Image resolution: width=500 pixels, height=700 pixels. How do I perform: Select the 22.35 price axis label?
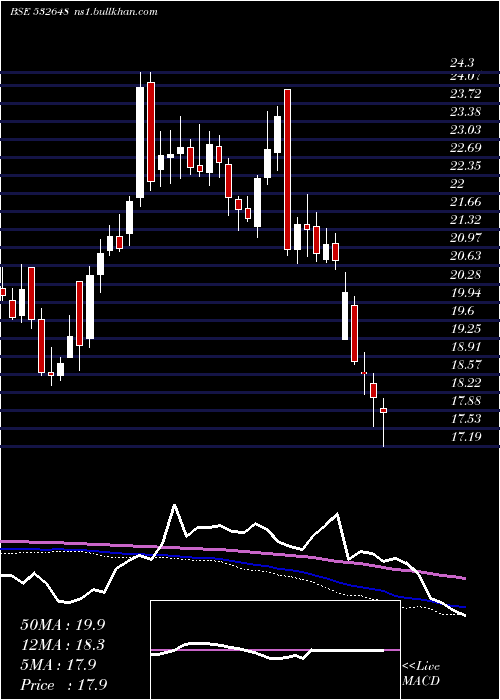pyautogui.click(x=466, y=166)
